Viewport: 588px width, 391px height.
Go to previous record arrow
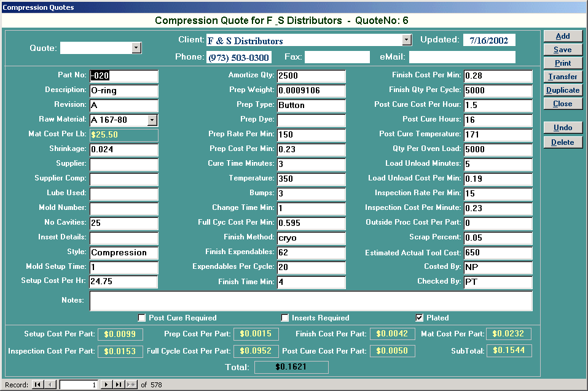tap(50, 385)
